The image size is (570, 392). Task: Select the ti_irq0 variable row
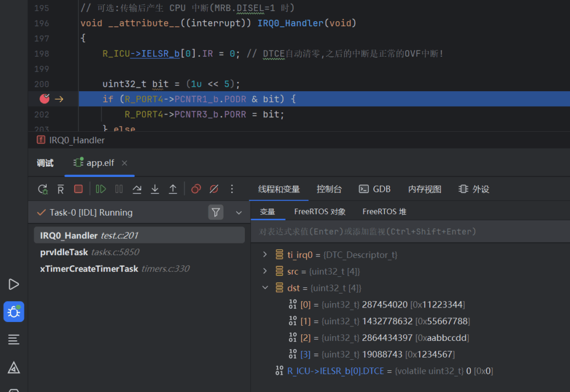(x=410, y=255)
